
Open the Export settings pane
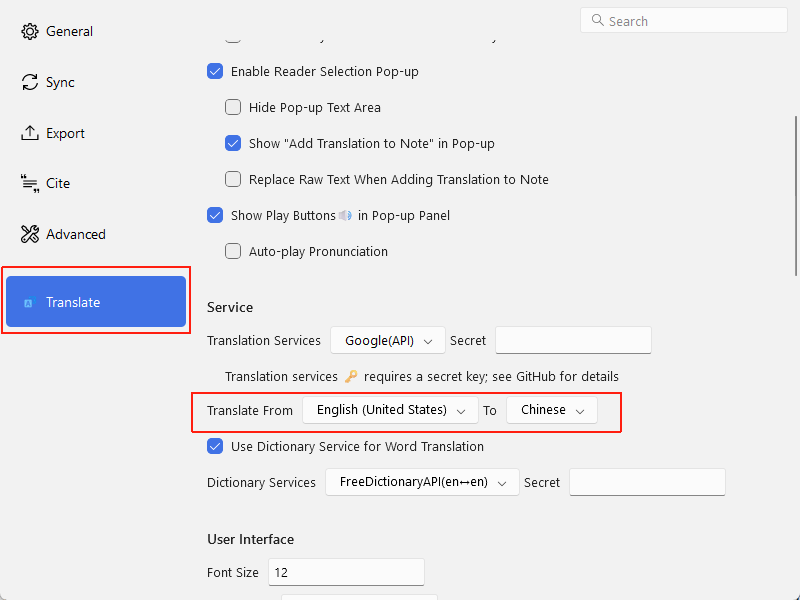coord(95,133)
